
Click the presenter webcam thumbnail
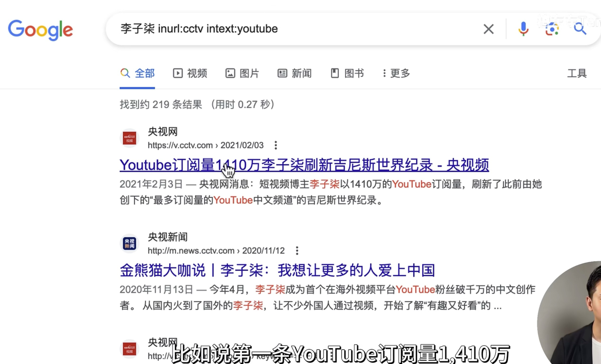point(569,312)
